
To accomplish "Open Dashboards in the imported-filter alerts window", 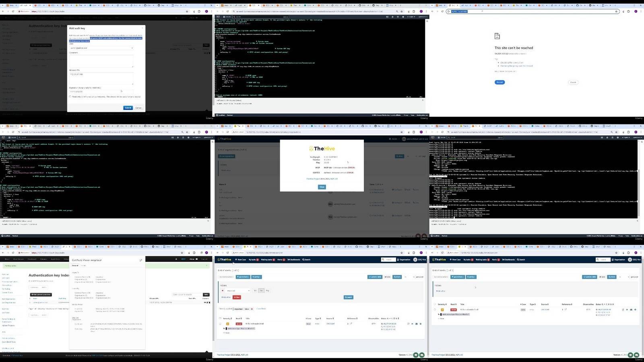I will pos(294,260).
